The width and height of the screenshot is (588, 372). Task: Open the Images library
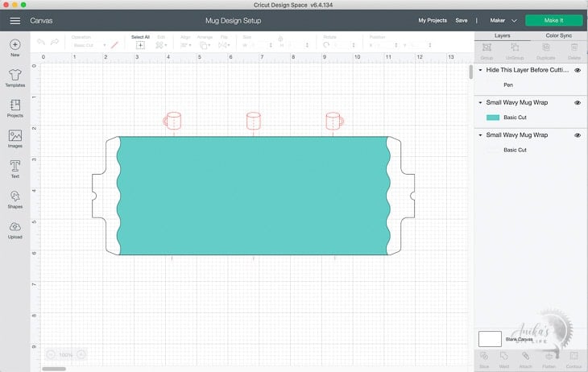(15, 138)
